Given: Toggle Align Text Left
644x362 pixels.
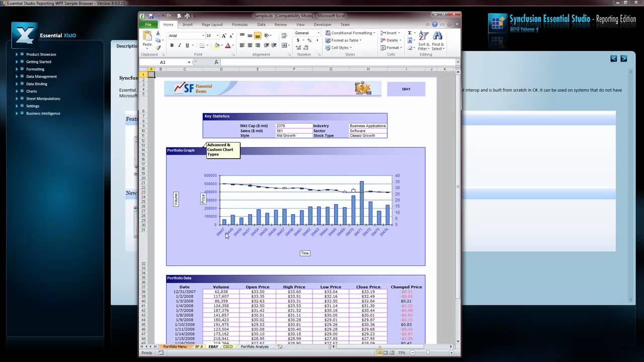Looking at the screenshot, I should [x=242, y=45].
